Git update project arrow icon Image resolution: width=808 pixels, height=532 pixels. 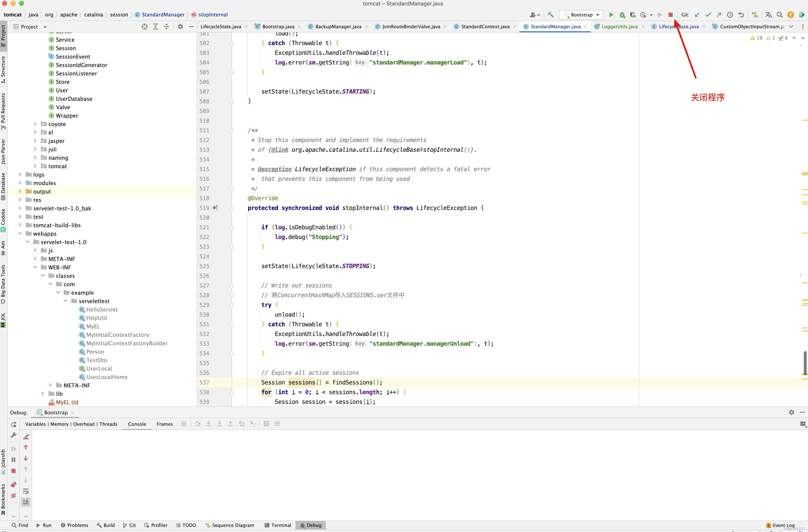coord(697,15)
